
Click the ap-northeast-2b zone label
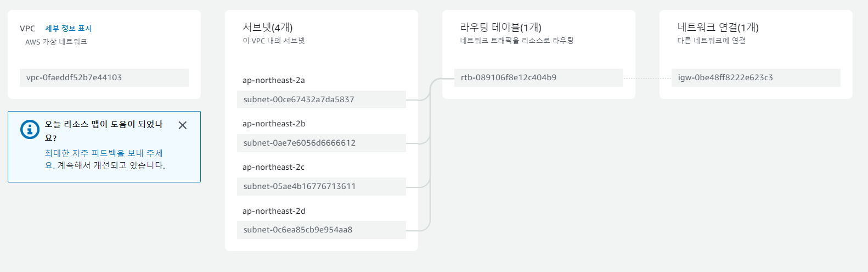[274, 124]
